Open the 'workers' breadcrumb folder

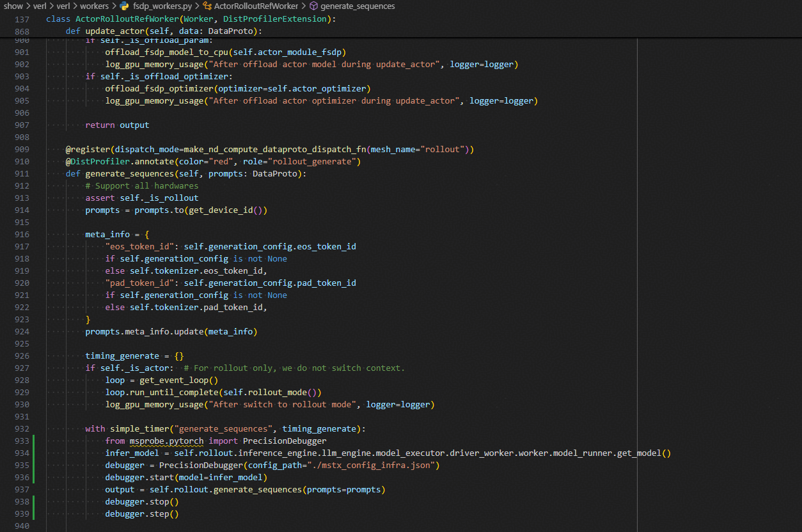pyautogui.click(x=94, y=6)
